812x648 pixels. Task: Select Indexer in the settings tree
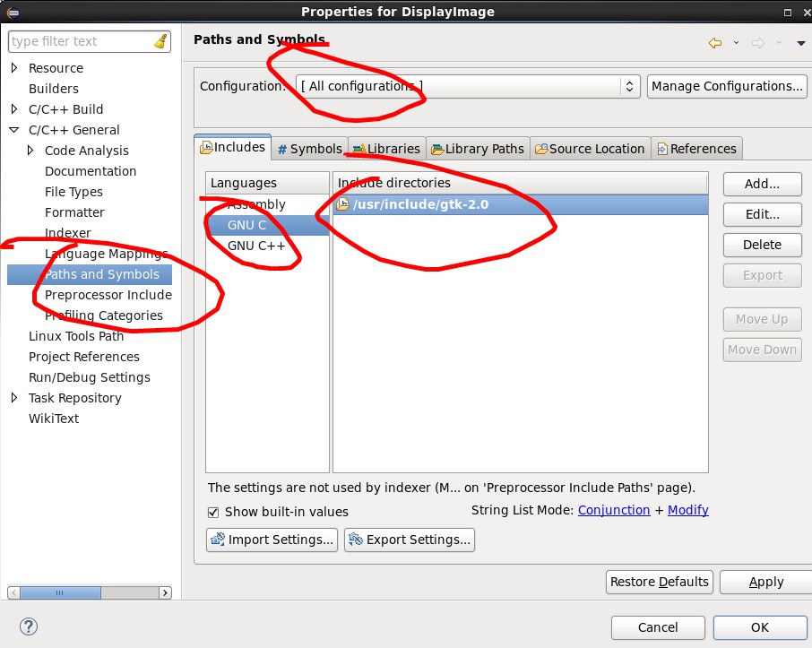(68, 233)
